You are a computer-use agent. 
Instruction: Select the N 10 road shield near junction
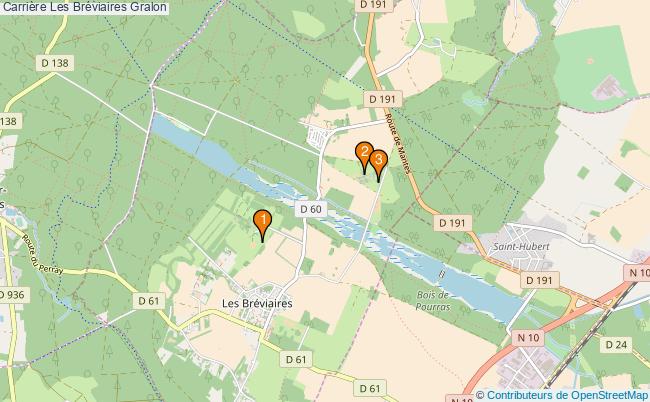tap(528, 338)
